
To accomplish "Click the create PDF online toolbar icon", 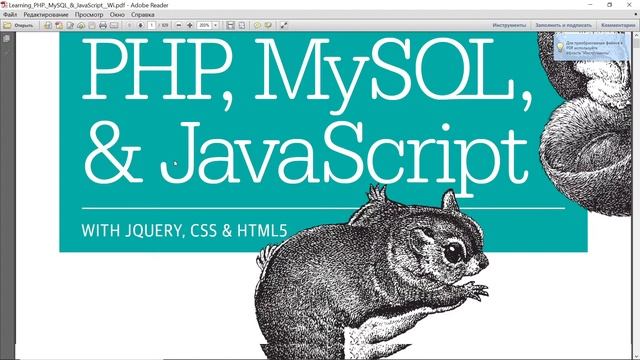I will (x=48, y=25).
